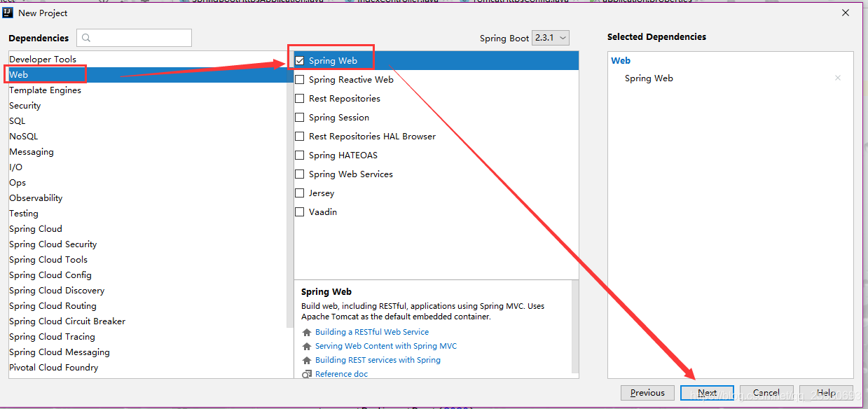The height and width of the screenshot is (409, 868).
Task: Click the Cancel button
Action: (766, 393)
